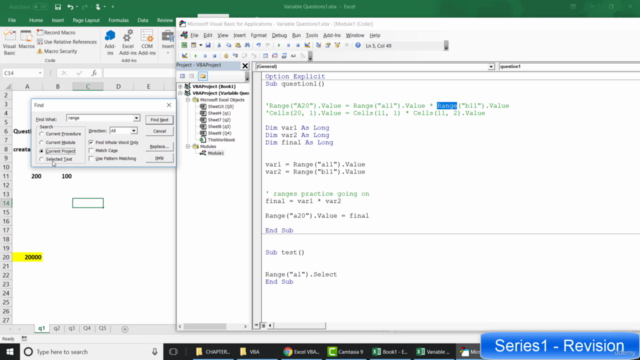The height and width of the screenshot is (360, 640).
Task: Click Camtasia 9 taskbar item
Action: coord(346,351)
